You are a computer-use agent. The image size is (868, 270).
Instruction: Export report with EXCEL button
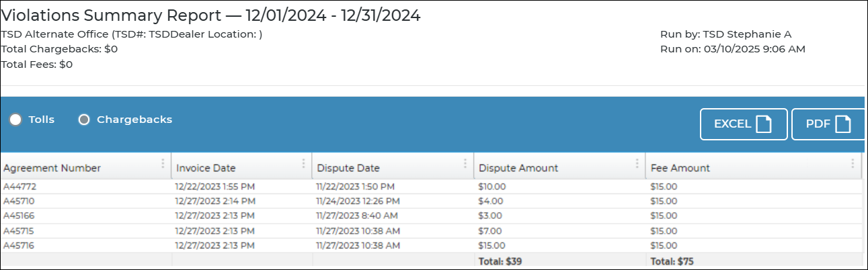pyautogui.click(x=743, y=124)
